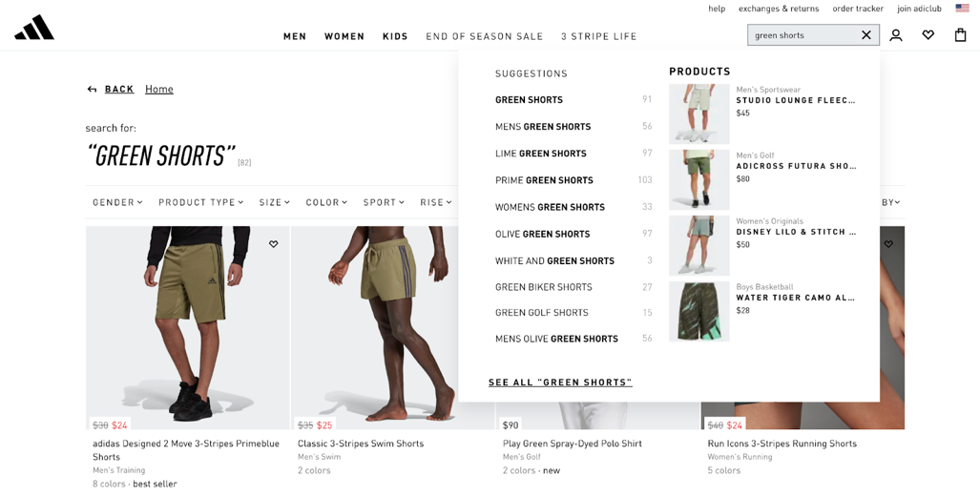
Task: Open the shopping bag icon
Action: tap(961, 35)
